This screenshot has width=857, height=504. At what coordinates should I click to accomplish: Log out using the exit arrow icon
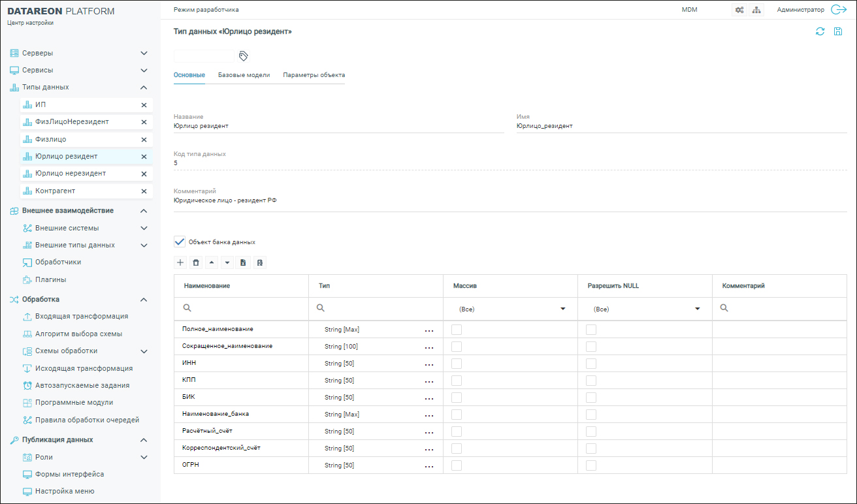(x=839, y=10)
